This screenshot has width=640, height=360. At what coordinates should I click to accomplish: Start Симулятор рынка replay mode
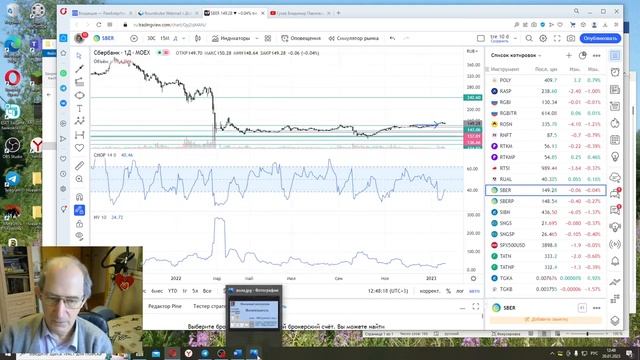[x=354, y=38]
